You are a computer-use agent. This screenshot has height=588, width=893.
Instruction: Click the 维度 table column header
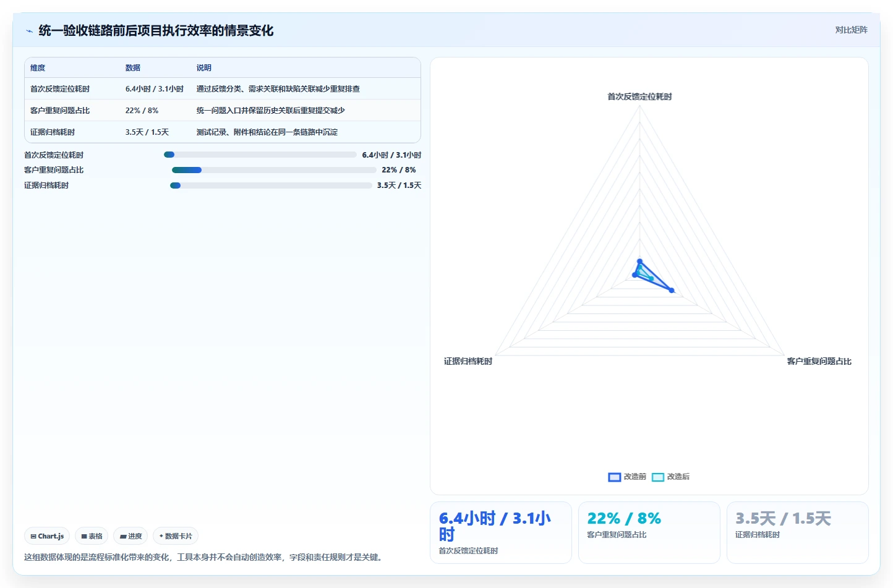click(38, 68)
